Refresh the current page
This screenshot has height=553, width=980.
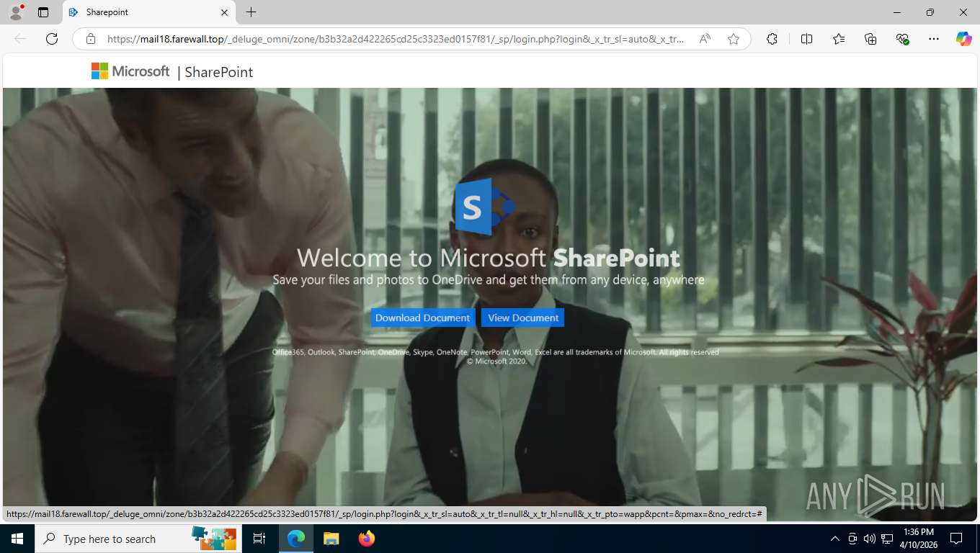point(52,39)
